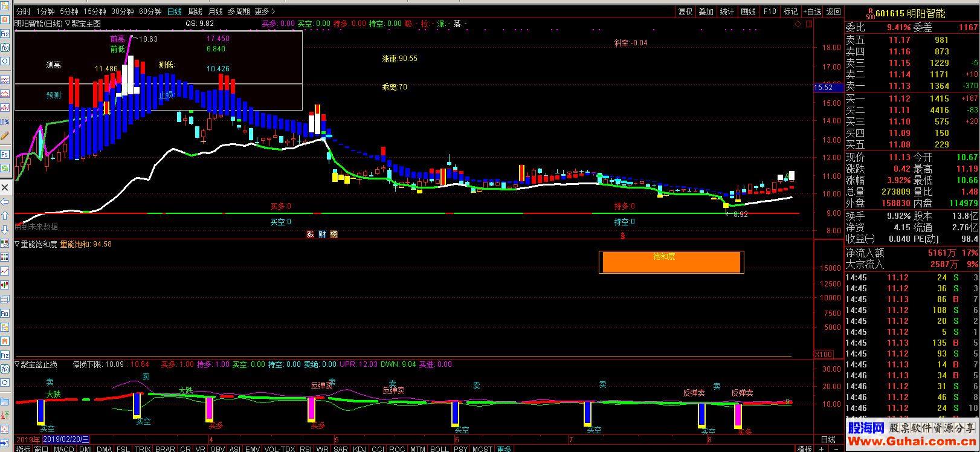Open the 更多 indicators list at bottom
The height and width of the screenshot is (452, 980).
click(504, 448)
